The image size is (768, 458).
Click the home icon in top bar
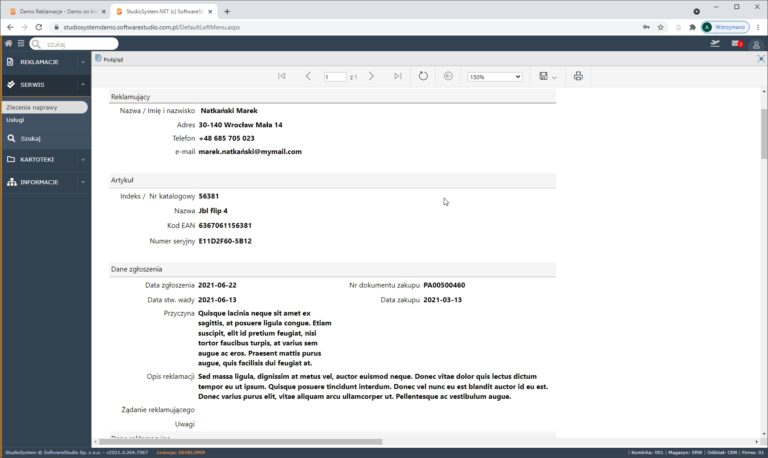click(9, 44)
